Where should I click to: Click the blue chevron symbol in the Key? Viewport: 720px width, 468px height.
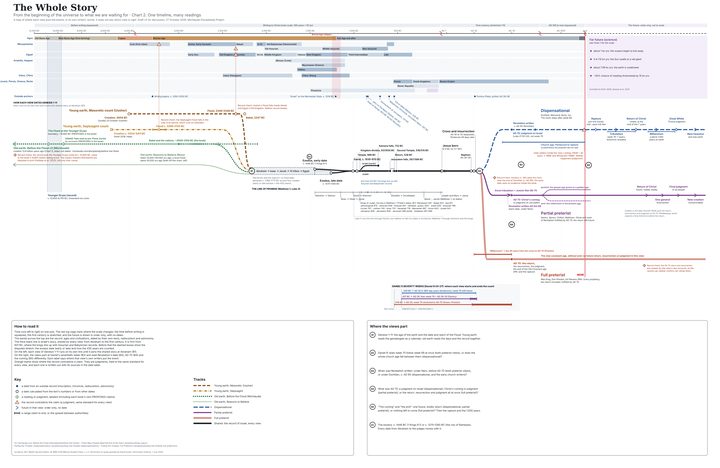(17, 408)
